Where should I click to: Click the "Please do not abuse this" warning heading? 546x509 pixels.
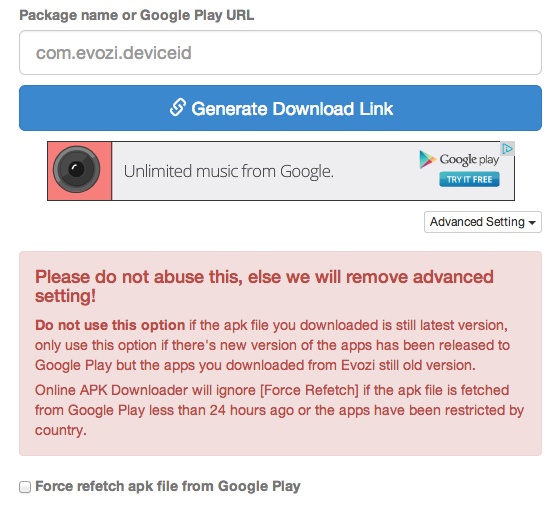coord(264,286)
